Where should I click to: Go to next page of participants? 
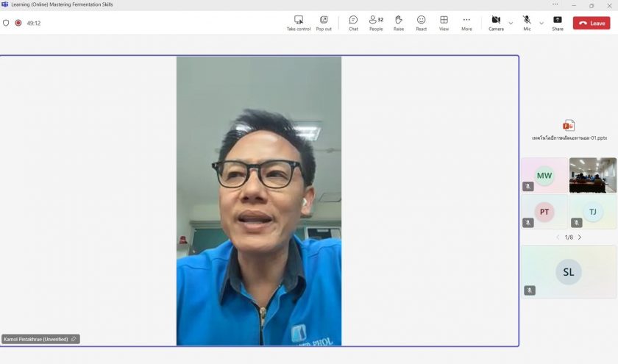pos(580,238)
